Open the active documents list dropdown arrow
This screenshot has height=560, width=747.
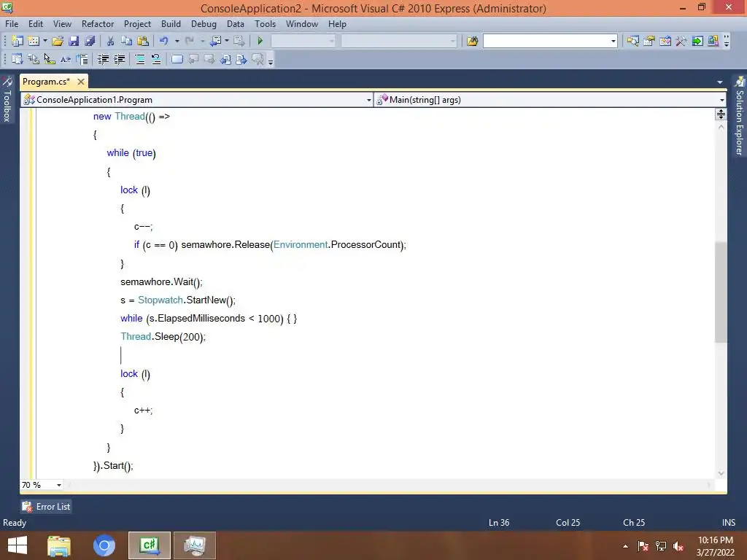tap(720, 82)
